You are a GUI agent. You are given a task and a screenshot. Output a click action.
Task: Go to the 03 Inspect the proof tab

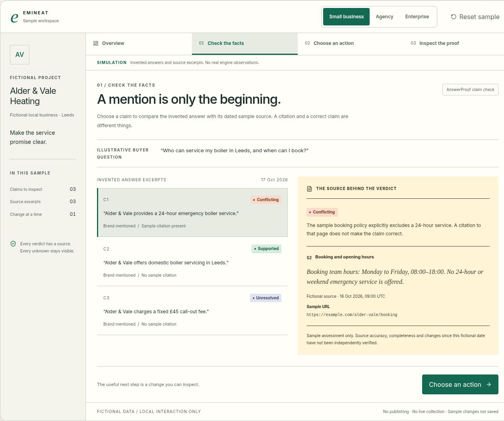tap(454, 43)
